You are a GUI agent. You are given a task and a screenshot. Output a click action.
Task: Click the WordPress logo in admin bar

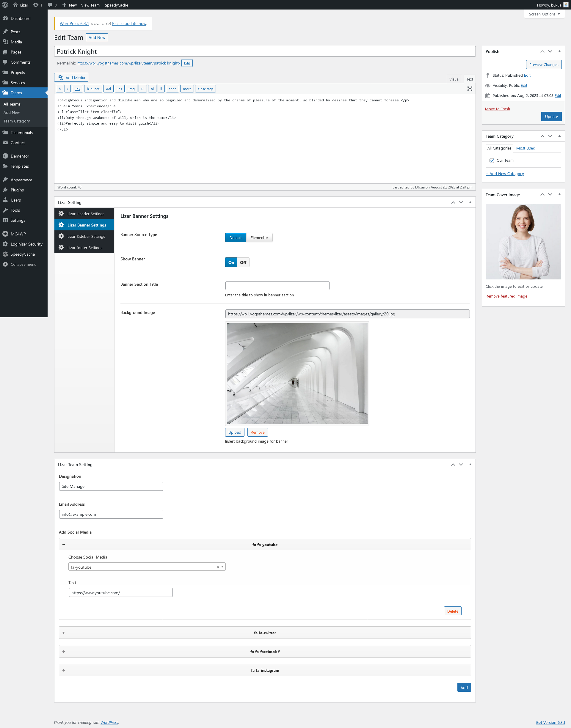tap(5, 5)
